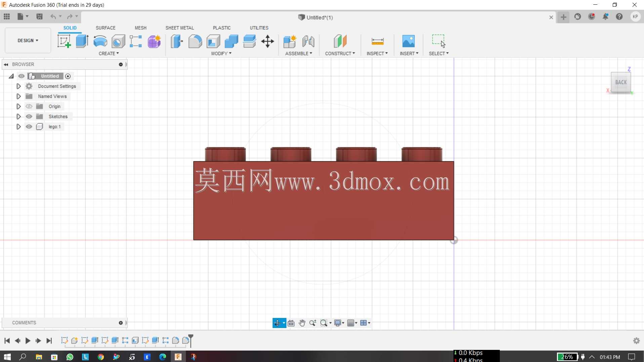Open the CONSTRUCT dropdown menu
Screen dimensions: 644x362
pyautogui.click(x=340, y=53)
